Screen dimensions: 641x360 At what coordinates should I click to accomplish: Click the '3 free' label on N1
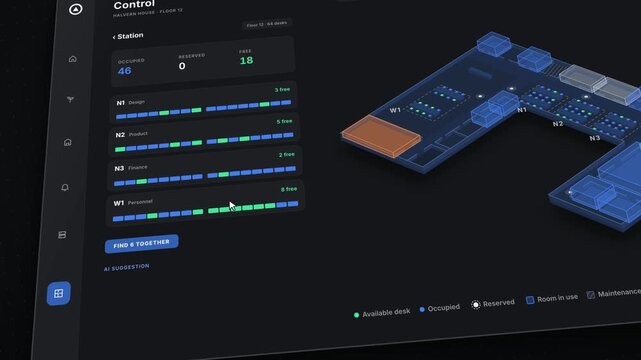coord(282,89)
